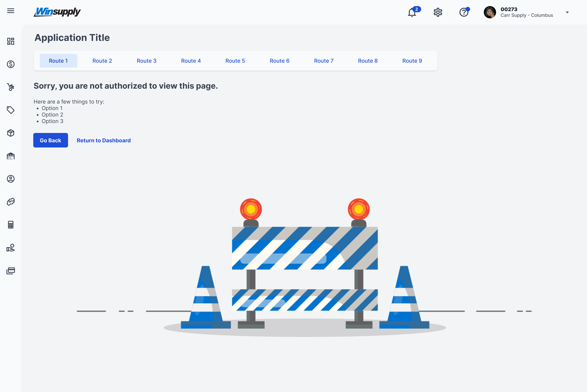Click the hand with coin sidebar icon
This screenshot has height=392, width=587.
tap(11, 248)
